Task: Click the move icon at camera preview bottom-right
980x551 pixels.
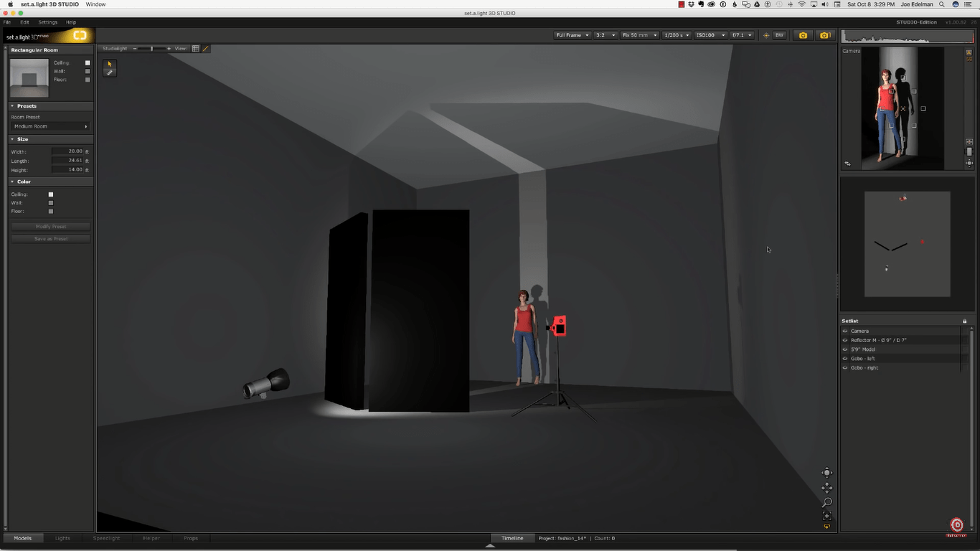Action: pos(969,163)
